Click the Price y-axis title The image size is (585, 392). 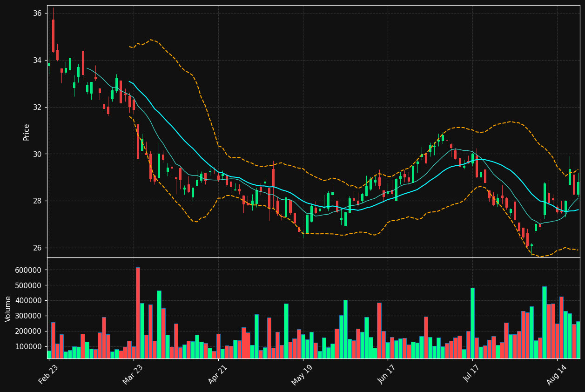pyautogui.click(x=27, y=132)
